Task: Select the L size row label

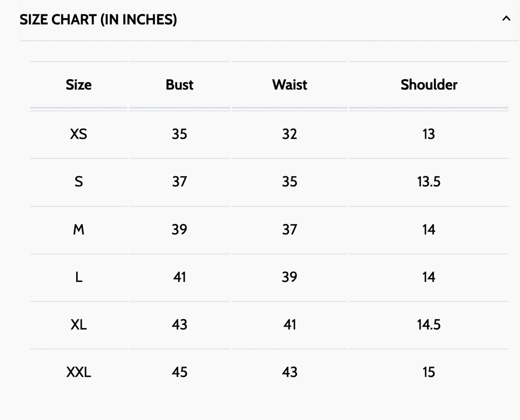Action: coord(79,277)
